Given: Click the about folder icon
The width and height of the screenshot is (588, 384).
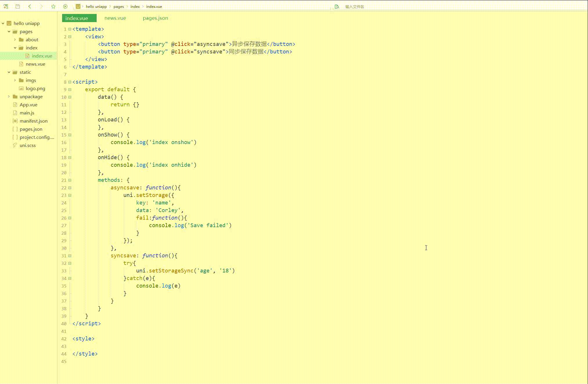Looking at the screenshot, I should point(21,40).
